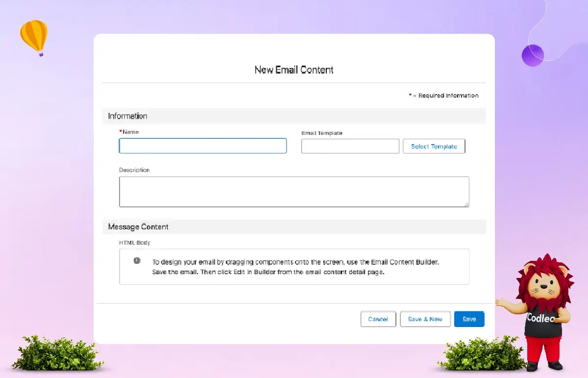Click the Email Template field label
Image resolution: width=588 pixels, height=378 pixels.
pos(322,133)
